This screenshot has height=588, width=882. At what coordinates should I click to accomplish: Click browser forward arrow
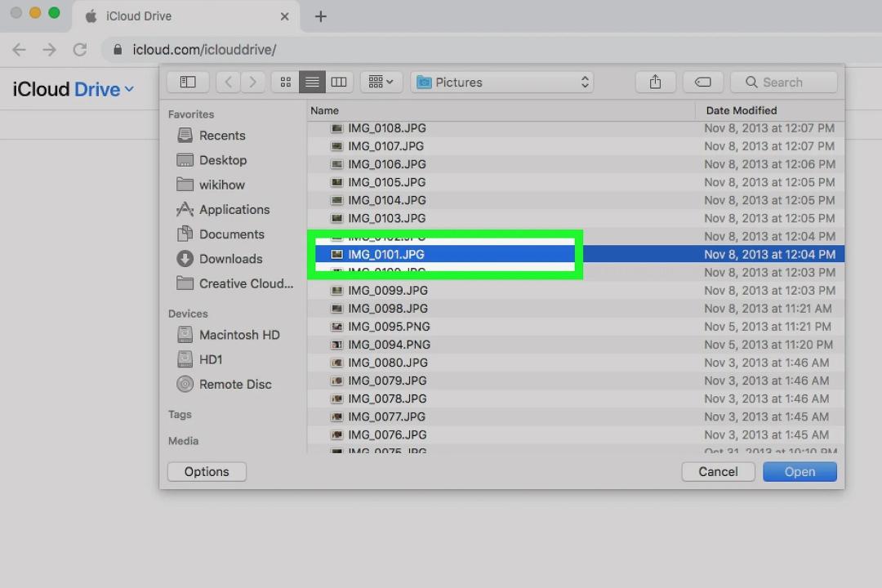click(x=50, y=50)
